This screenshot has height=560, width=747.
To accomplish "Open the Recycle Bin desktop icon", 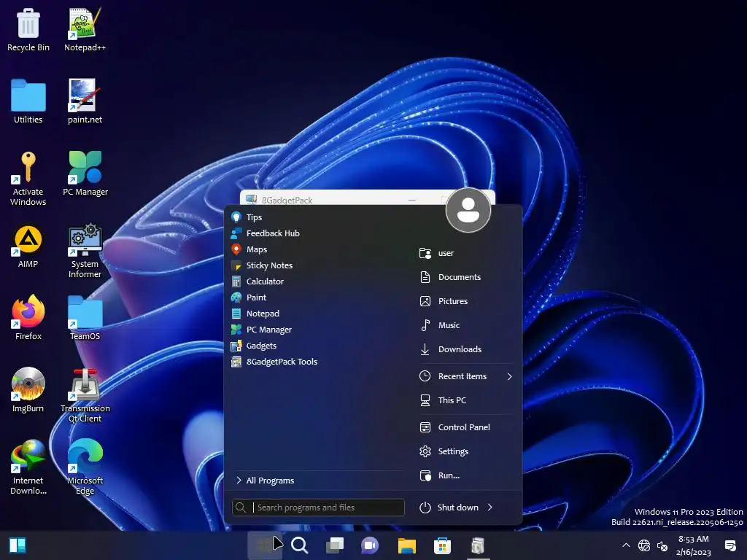I will click(x=28, y=29).
